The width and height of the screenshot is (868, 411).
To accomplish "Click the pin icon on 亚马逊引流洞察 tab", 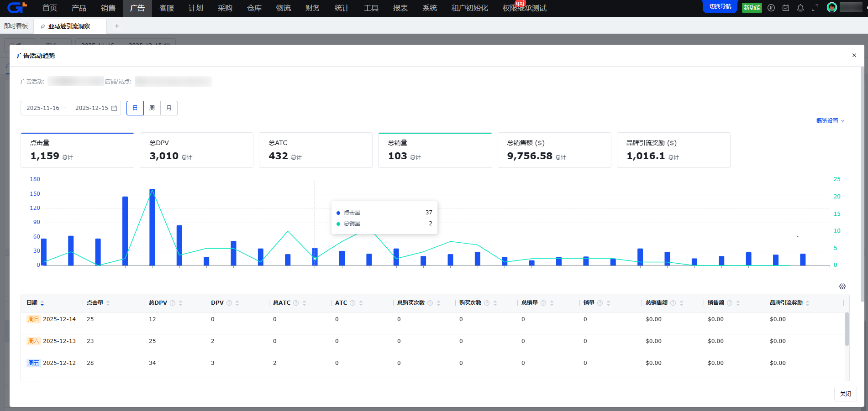I will click(43, 26).
